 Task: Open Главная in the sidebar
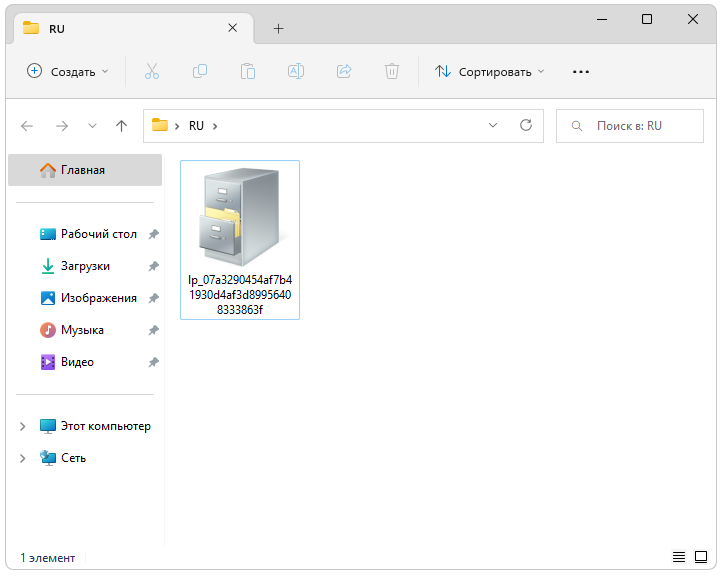[x=85, y=170]
